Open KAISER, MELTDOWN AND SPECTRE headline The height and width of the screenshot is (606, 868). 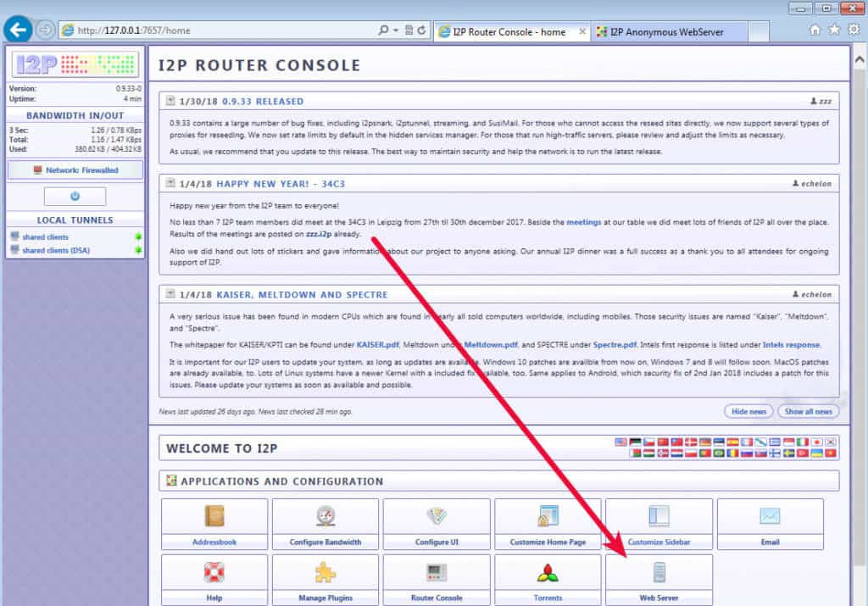point(302,294)
